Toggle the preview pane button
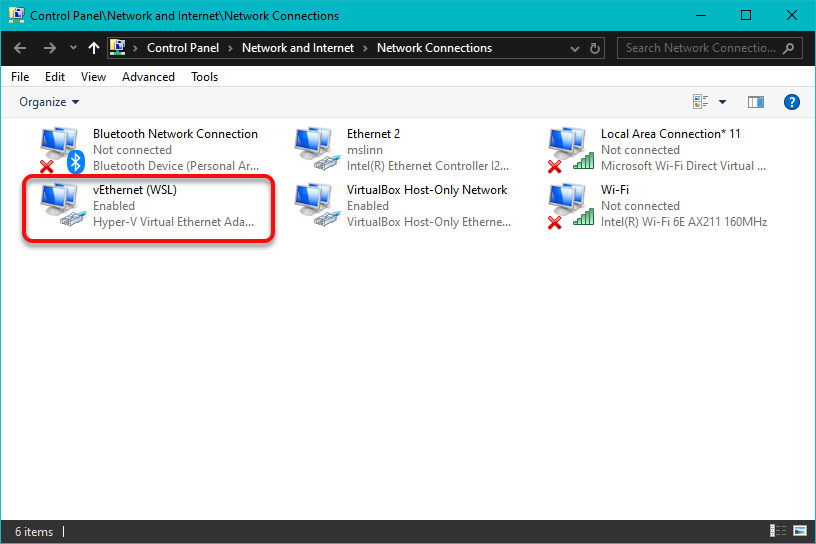816x544 pixels. tap(755, 102)
